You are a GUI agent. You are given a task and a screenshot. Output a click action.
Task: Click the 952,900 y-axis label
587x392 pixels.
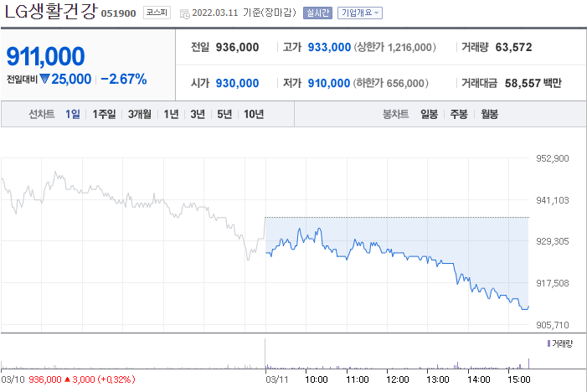(x=552, y=158)
